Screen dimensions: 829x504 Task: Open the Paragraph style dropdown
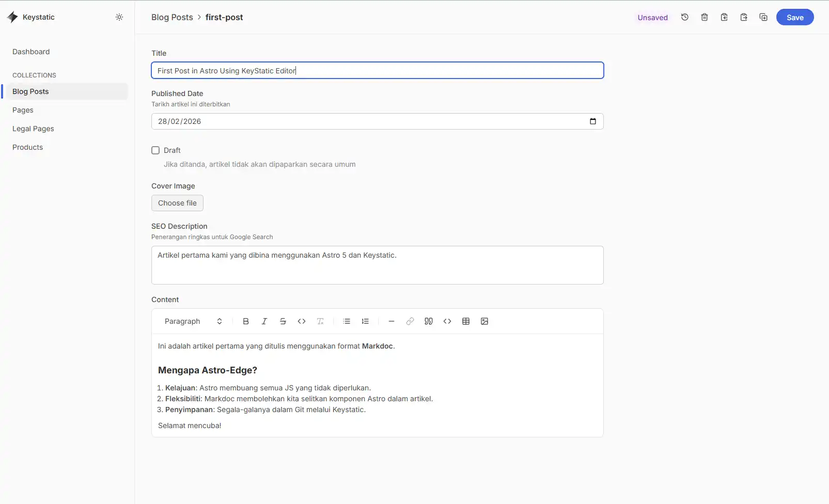193,321
